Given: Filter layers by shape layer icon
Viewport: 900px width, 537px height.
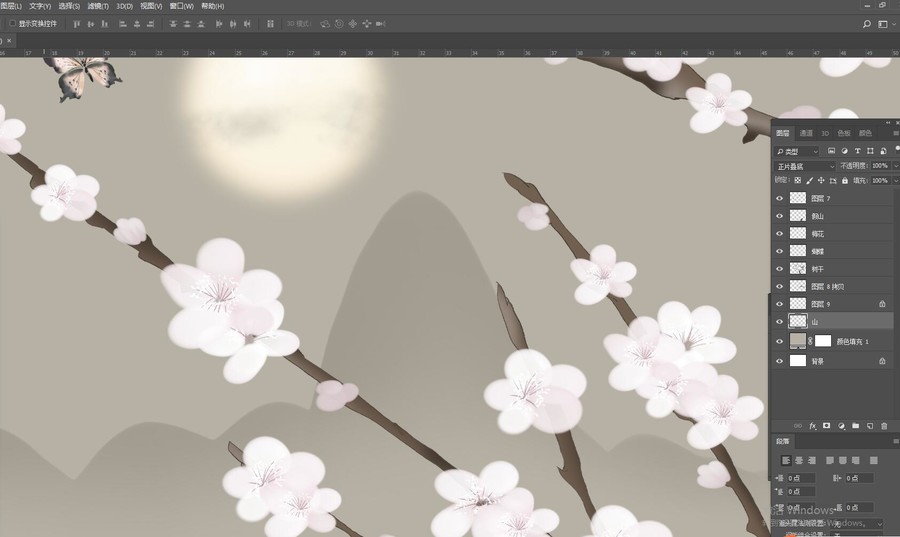Looking at the screenshot, I should [x=870, y=151].
